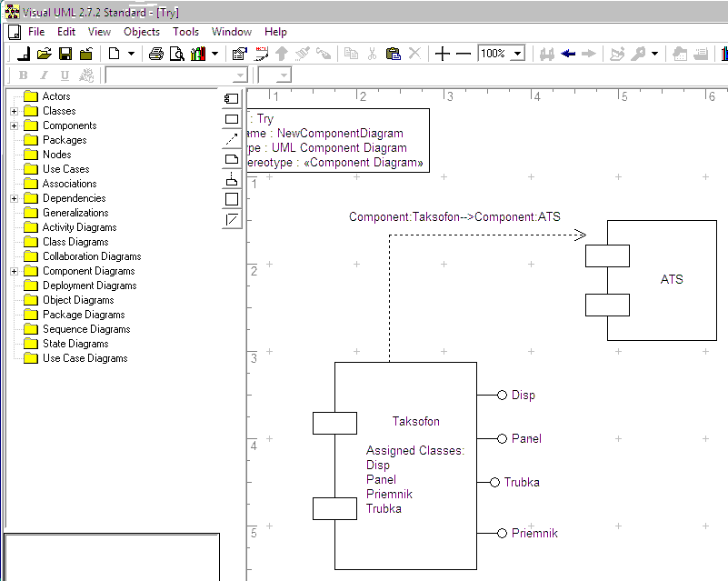Click the Zoom In plus icon

(443, 55)
